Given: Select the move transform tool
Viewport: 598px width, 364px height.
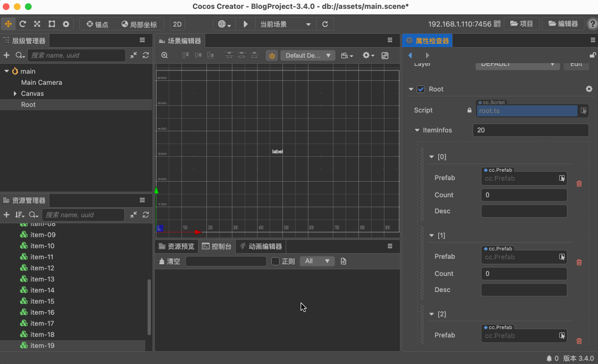Looking at the screenshot, I should 8,24.
